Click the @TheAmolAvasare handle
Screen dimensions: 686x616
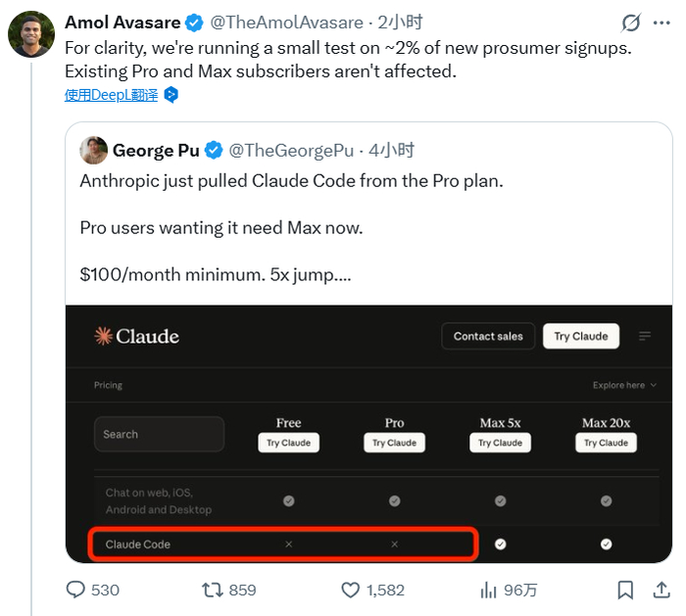(x=291, y=23)
